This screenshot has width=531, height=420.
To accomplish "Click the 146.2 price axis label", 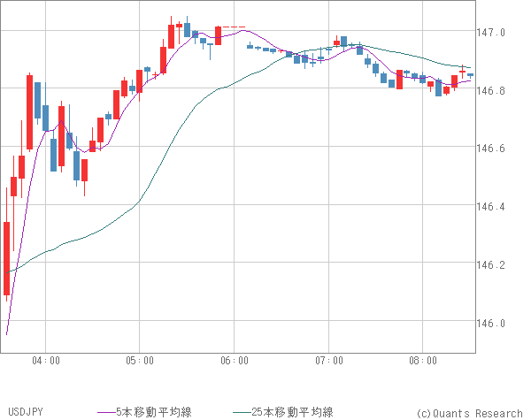I will tap(490, 264).
